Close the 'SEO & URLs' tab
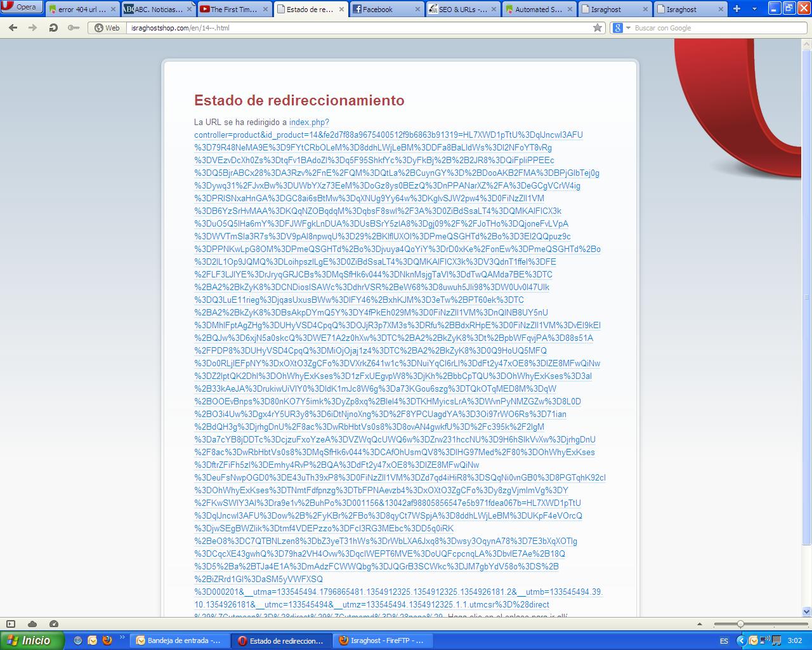Viewport: 812px width, 650px height. pyautogui.click(x=494, y=10)
